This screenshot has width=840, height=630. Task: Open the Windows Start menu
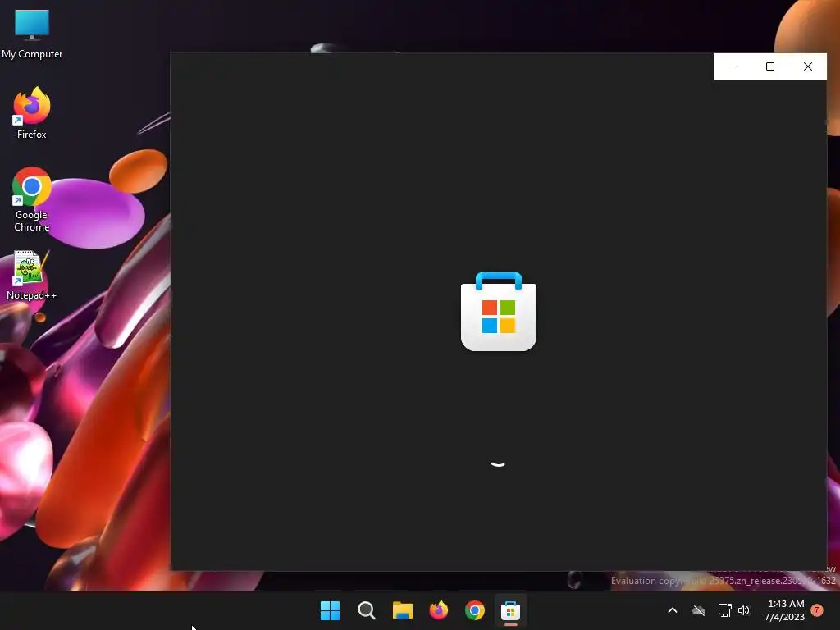click(x=330, y=610)
